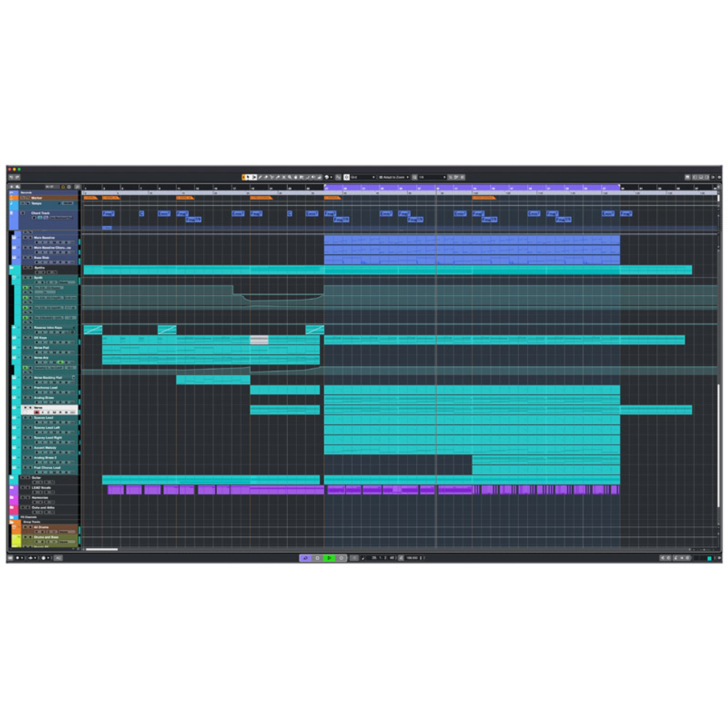The image size is (728, 728).
Task: Click the transport Record button
Action: [341, 558]
